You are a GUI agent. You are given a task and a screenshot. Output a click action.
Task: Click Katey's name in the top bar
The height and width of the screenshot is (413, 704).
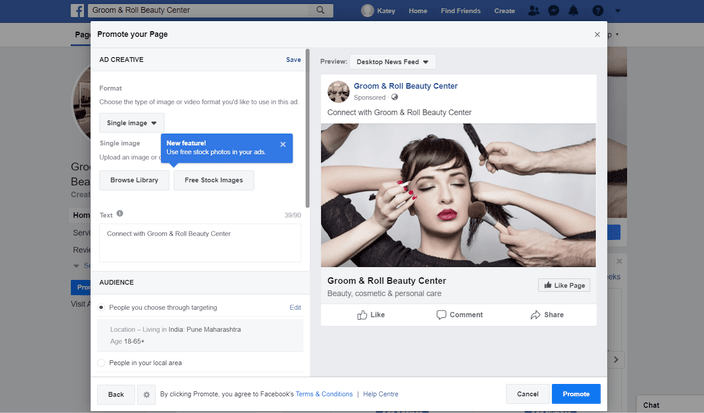[386, 11]
